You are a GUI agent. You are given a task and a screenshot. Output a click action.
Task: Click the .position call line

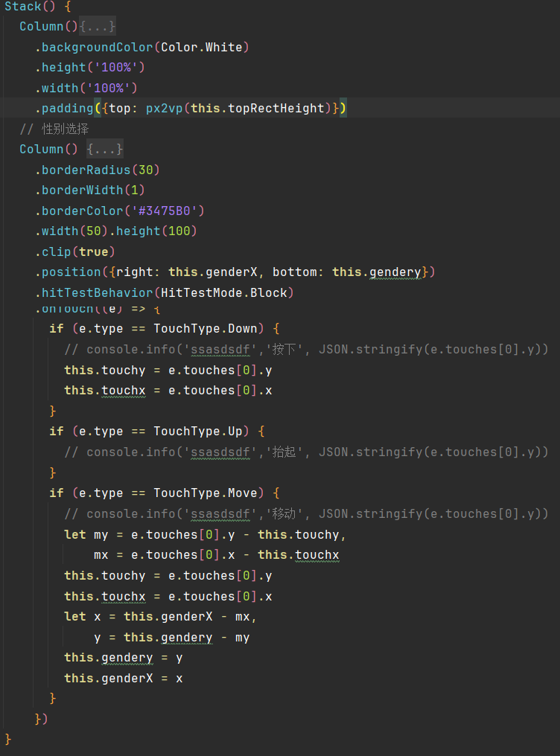pos(235,272)
